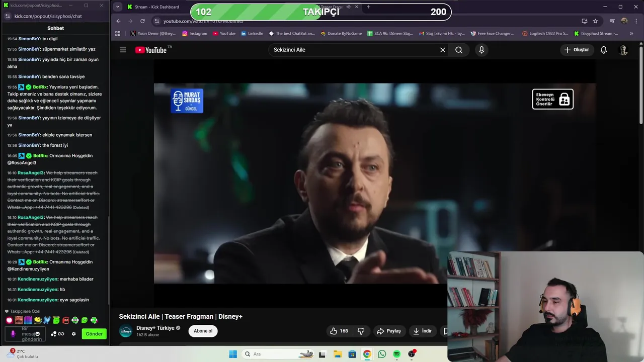Open Chrome tab search dropdown arrow

click(117, 7)
